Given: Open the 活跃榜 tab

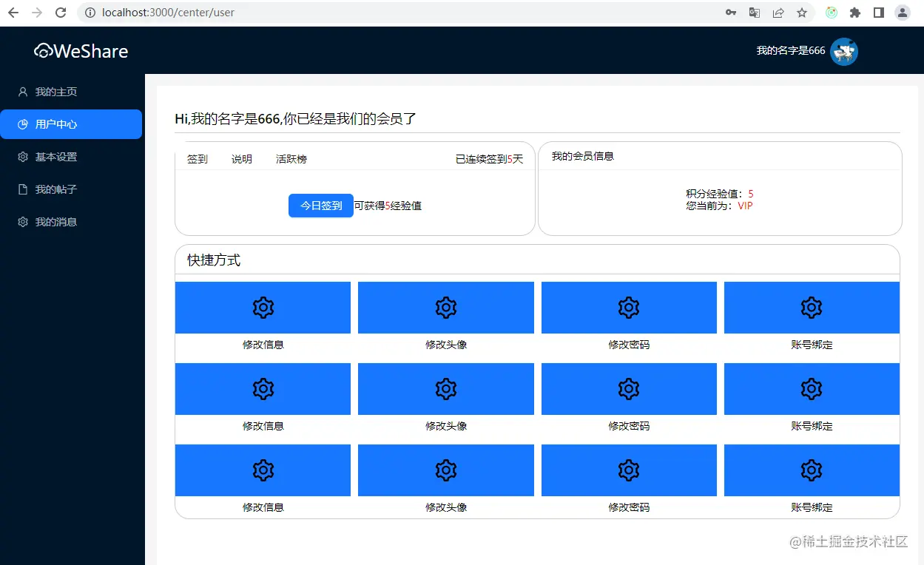Looking at the screenshot, I should pos(291,159).
